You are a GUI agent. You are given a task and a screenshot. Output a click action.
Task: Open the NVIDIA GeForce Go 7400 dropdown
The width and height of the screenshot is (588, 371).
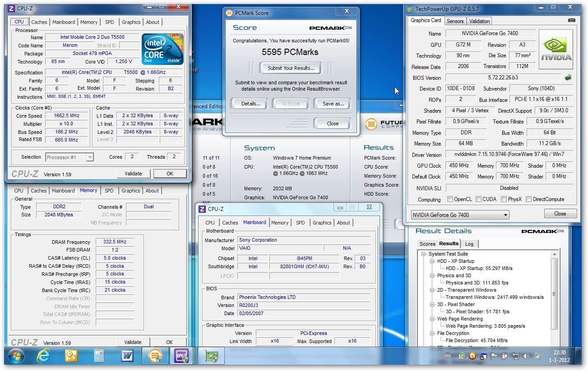460,215
